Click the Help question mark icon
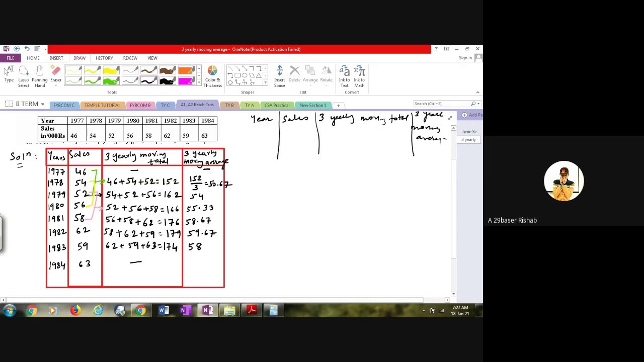 [x=436, y=49]
